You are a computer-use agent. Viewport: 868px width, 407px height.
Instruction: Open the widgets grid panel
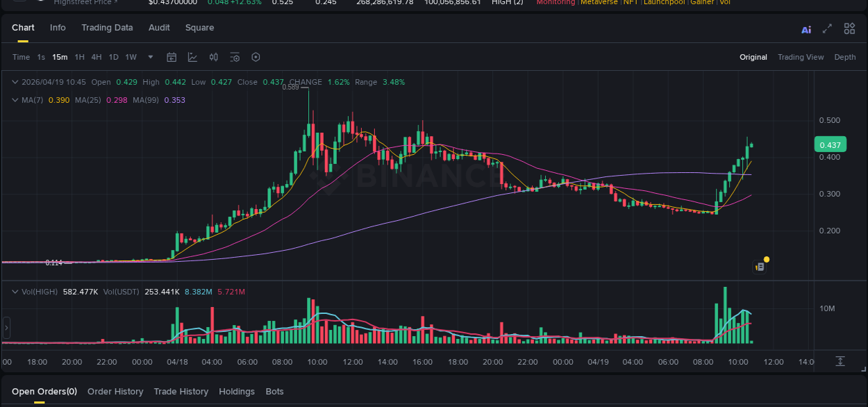tap(849, 28)
